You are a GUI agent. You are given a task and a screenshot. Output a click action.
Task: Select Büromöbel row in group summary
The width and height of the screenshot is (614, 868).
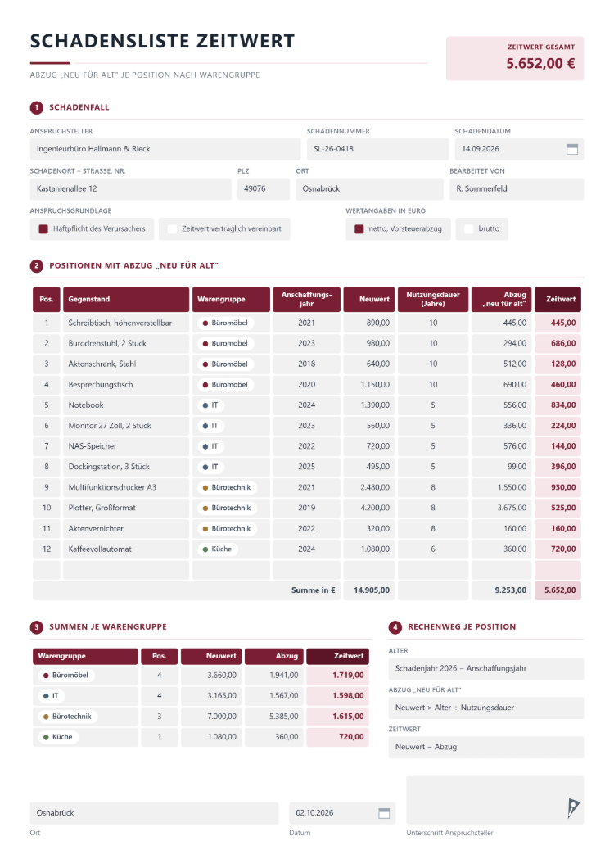click(201, 676)
